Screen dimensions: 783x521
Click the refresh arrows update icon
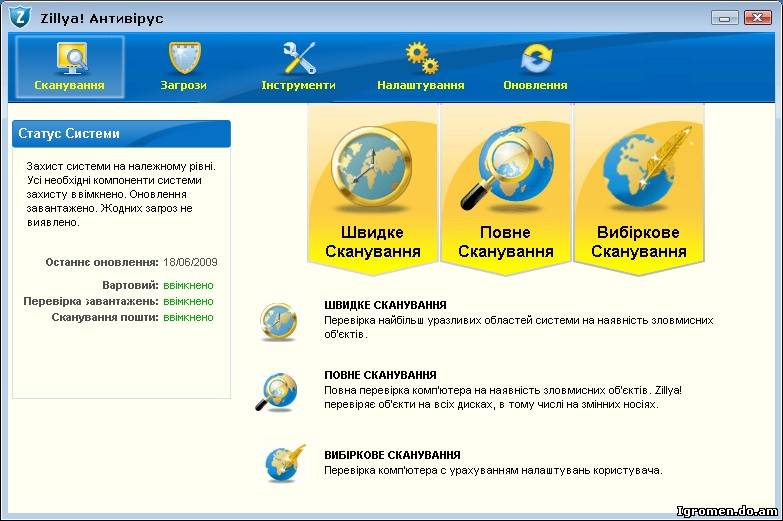pos(536,58)
